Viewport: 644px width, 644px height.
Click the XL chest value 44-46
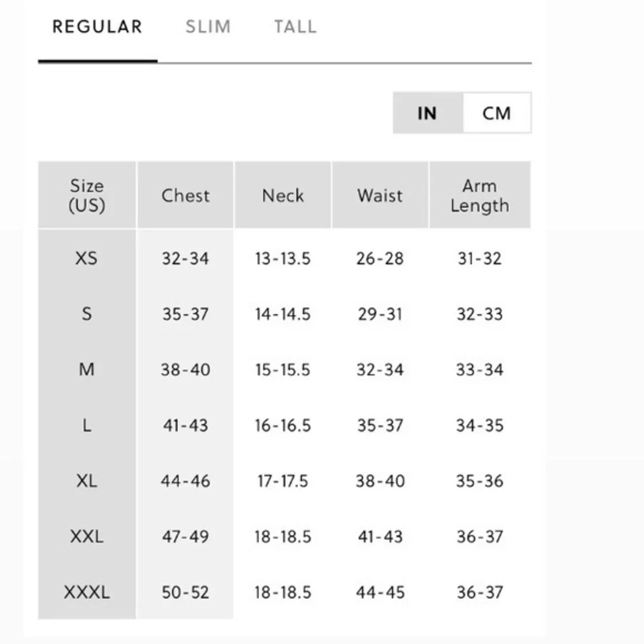185,480
